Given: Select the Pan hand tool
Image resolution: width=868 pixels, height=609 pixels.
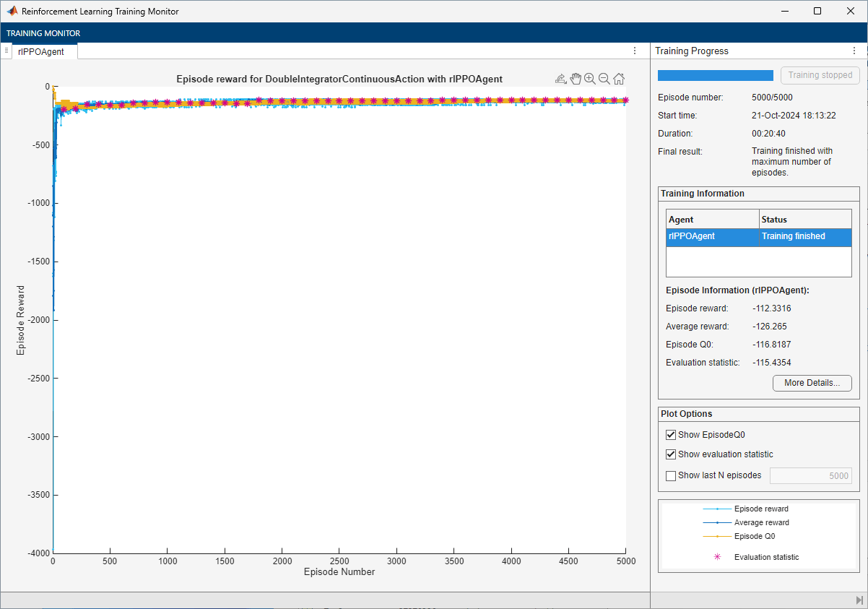Looking at the screenshot, I should [576, 79].
